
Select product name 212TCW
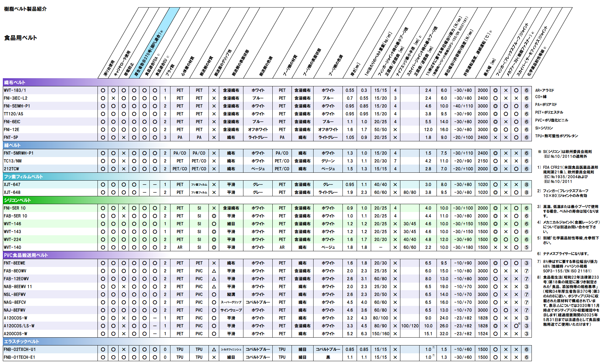[x=11, y=169]
